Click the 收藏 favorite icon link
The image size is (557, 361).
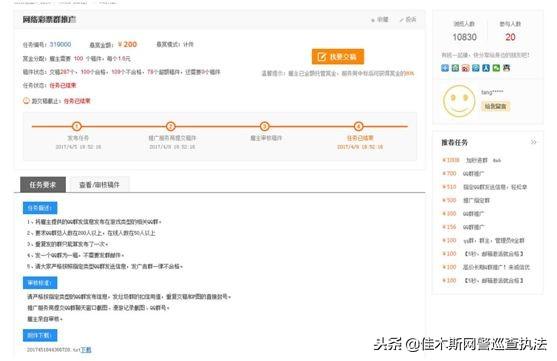[379, 20]
